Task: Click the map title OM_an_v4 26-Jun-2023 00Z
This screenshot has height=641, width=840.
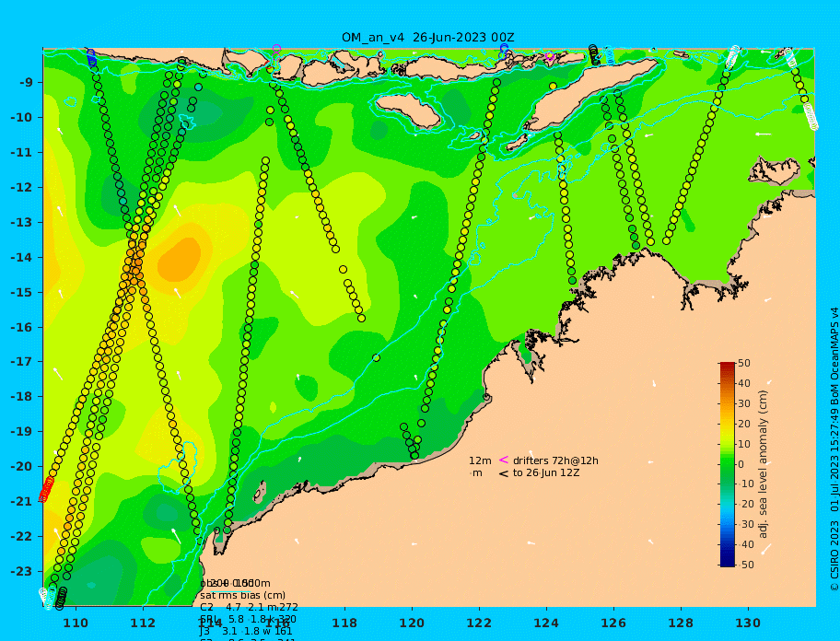Action: coord(428,38)
